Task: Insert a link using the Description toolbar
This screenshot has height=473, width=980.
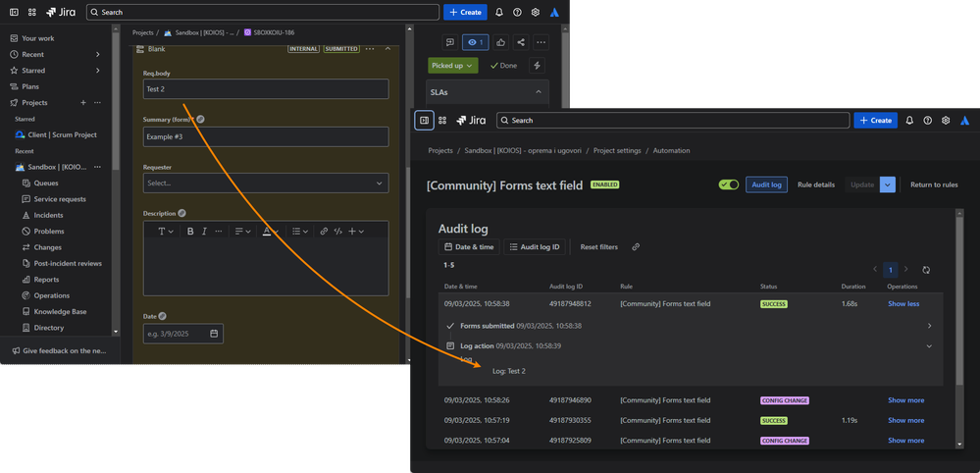Action: [324, 232]
